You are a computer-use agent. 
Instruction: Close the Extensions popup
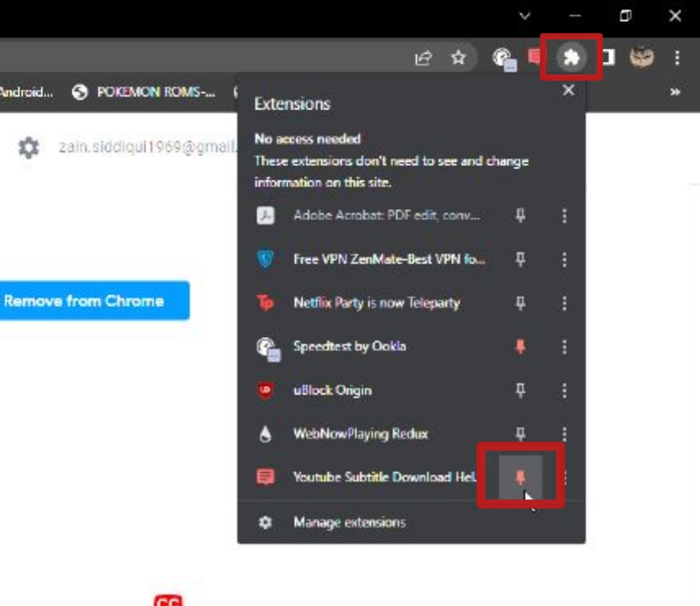click(x=569, y=90)
